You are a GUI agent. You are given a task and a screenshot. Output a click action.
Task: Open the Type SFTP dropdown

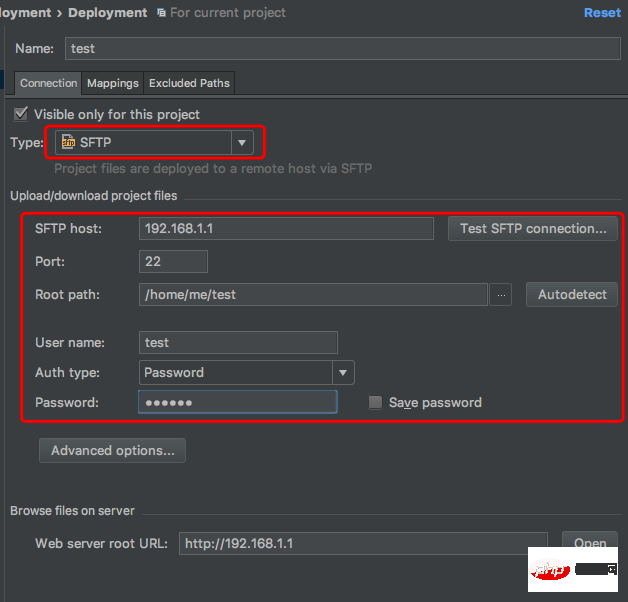(x=242, y=143)
